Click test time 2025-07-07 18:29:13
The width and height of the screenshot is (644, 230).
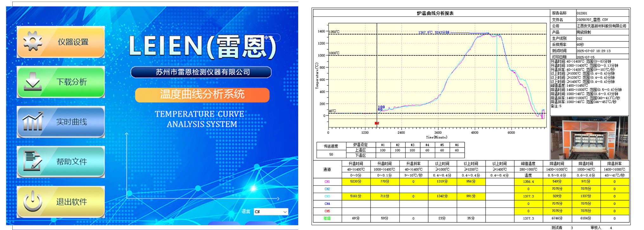[x=593, y=51]
